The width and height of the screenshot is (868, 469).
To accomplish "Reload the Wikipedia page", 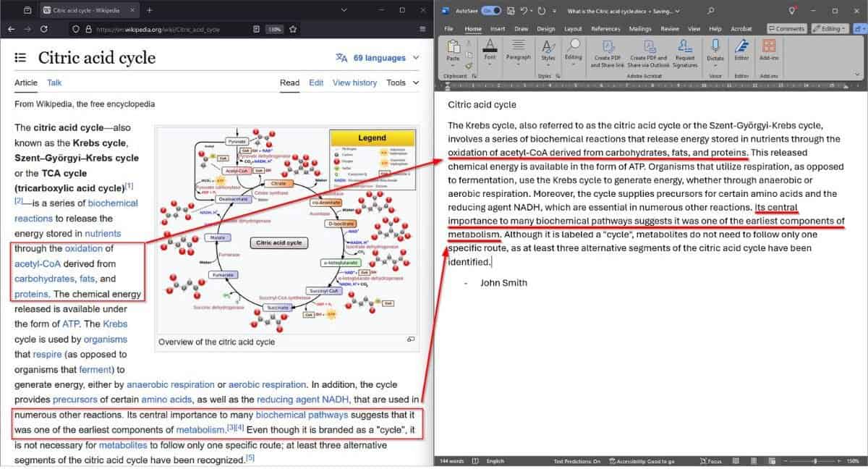I will [44, 29].
